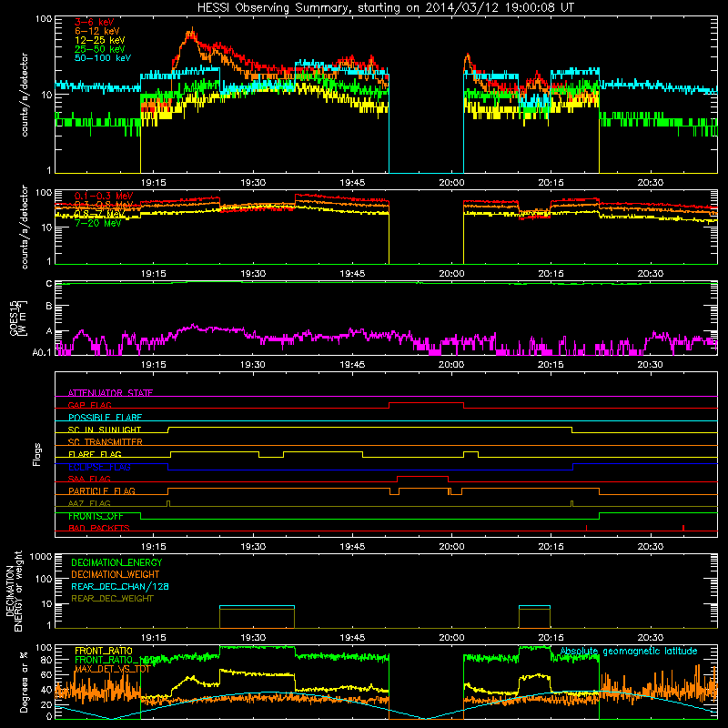The image size is (728, 728).
Task: Select the 25-50 keV legend label
Action: 100,49
